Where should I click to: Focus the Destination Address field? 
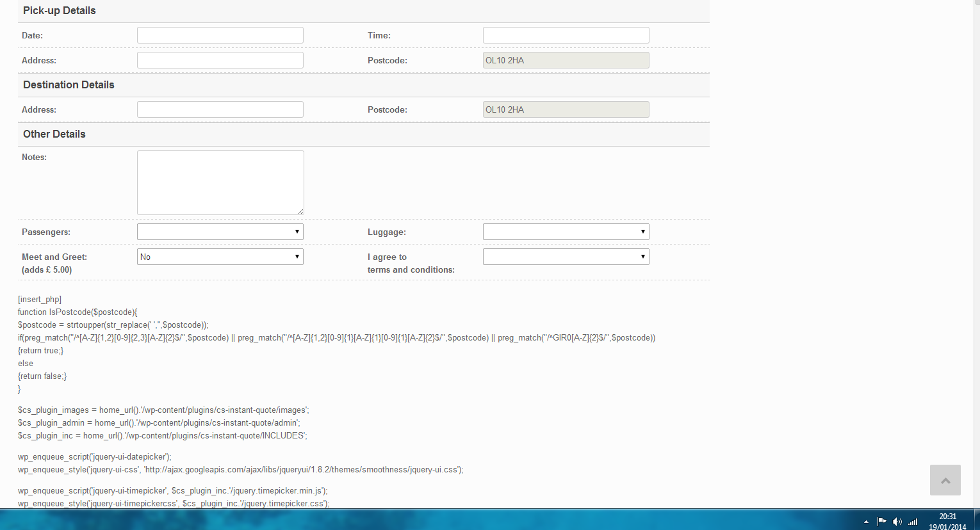point(220,109)
